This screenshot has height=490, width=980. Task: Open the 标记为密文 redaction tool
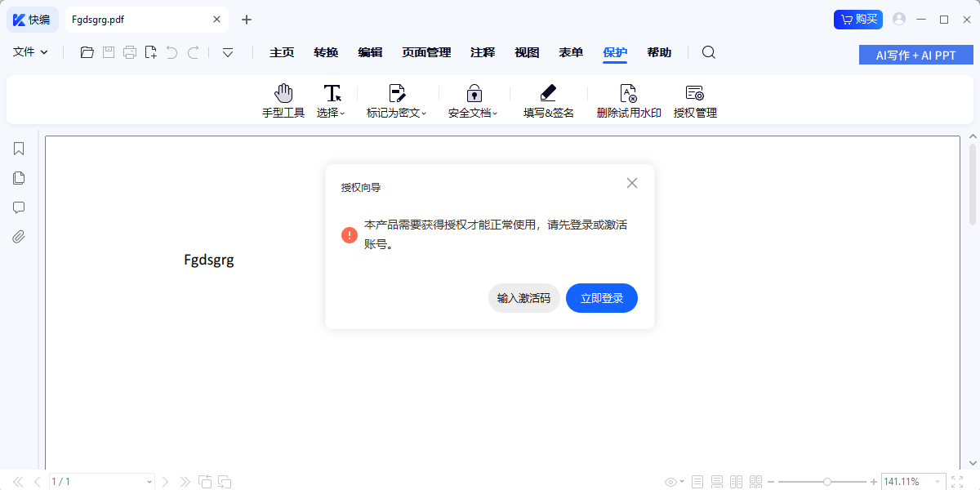[395, 100]
